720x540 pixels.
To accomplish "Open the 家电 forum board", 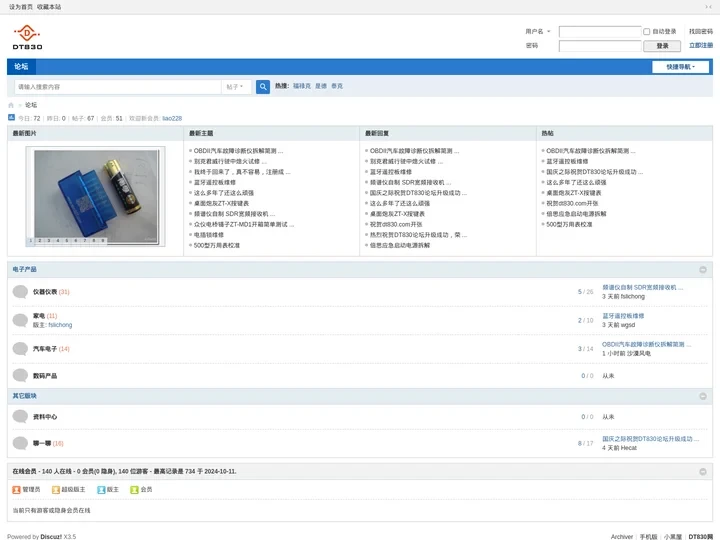I will pos(39,316).
